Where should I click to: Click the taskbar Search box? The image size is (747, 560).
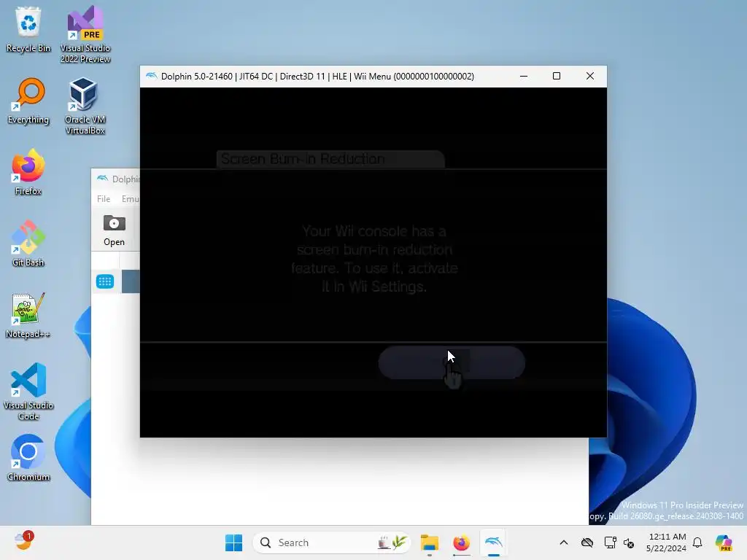click(332, 542)
